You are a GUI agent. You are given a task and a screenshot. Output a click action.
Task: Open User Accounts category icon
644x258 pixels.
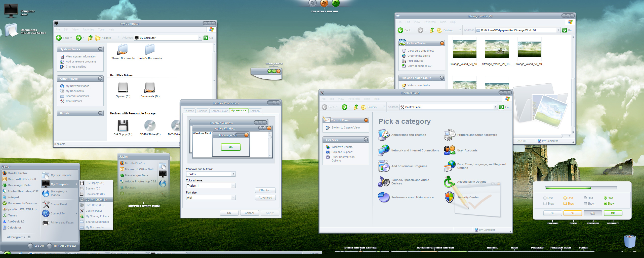click(450, 150)
